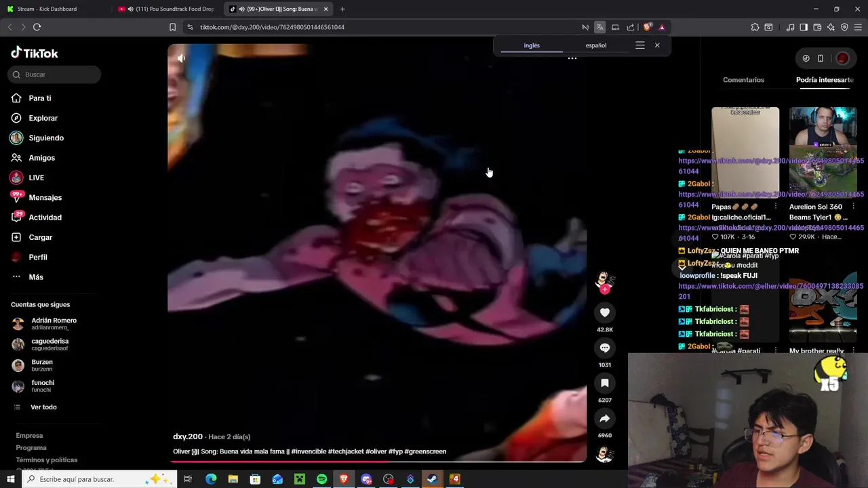868x488 pixels.
Task: Open the Brave Rewards triangle icon
Action: point(662,27)
